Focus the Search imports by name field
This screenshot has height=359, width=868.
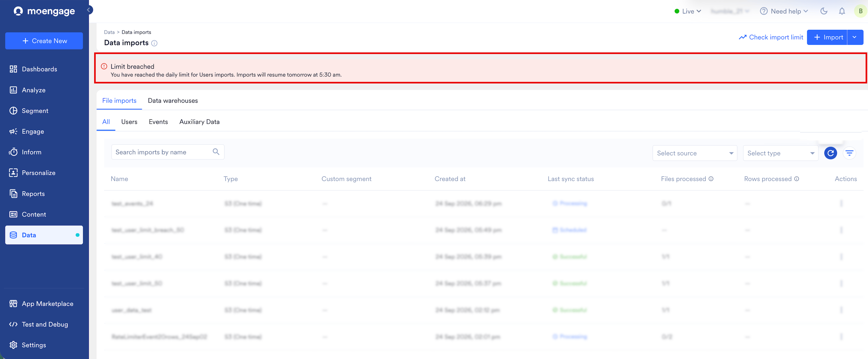pyautogui.click(x=168, y=152)
